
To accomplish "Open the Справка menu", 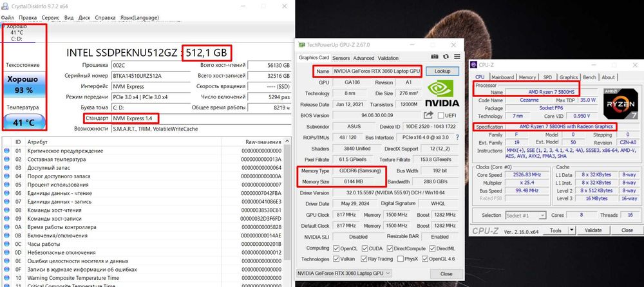I will coord(105,17).
